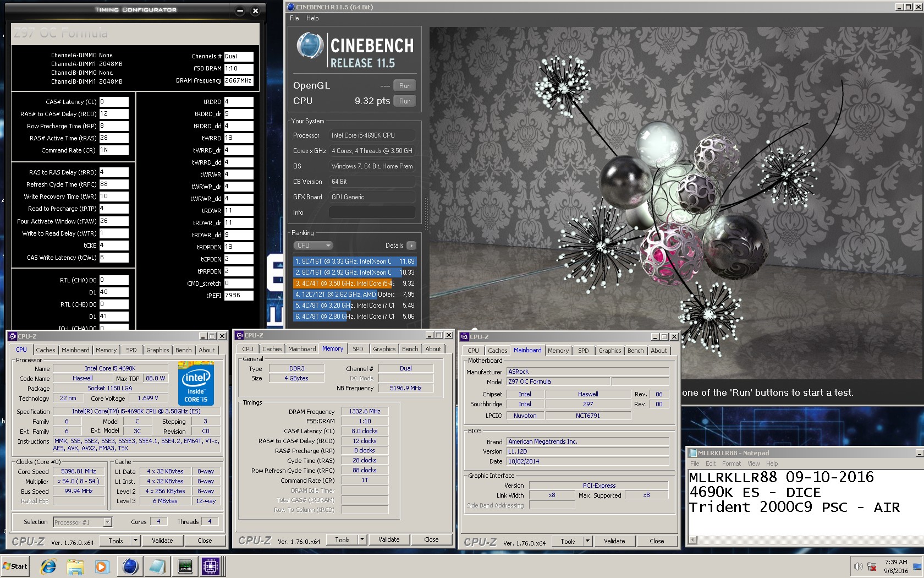Screen dimensions: 924x578
Task: Open the CPU ranking type dropdown
Action: (313, 246)
